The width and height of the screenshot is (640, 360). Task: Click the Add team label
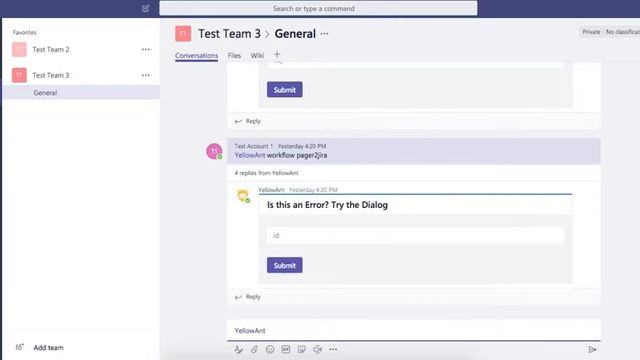48,348
